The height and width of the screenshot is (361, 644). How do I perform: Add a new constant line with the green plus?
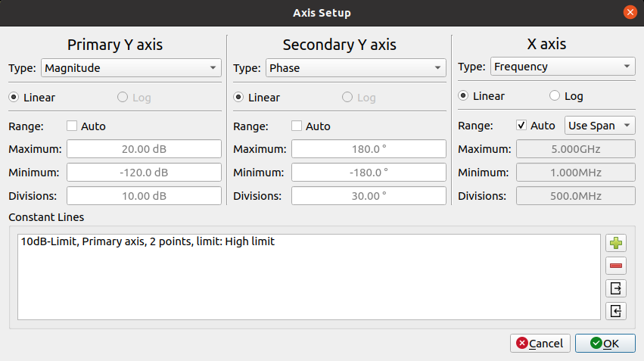pyautogui.click(x=616, y=244)
